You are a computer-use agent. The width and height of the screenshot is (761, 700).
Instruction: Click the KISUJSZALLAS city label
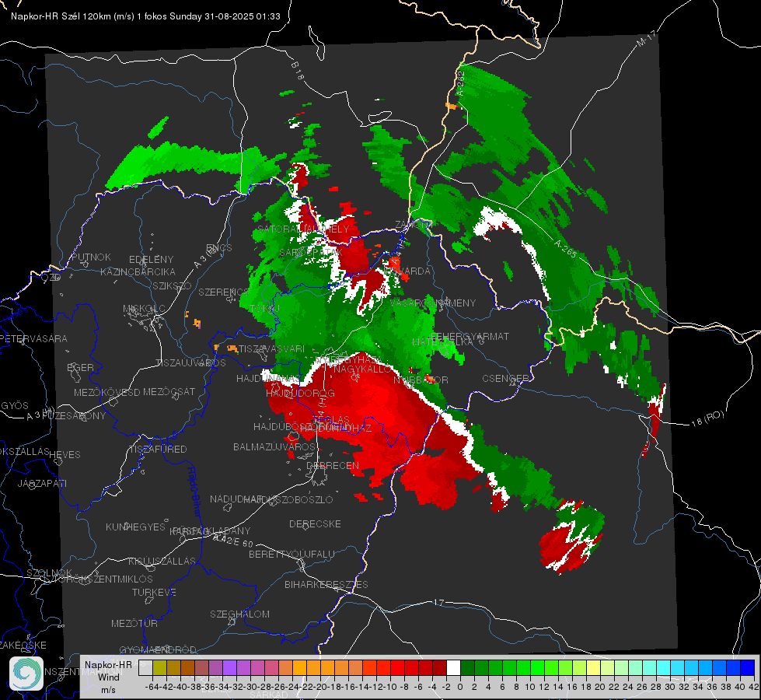click(162, 561)
